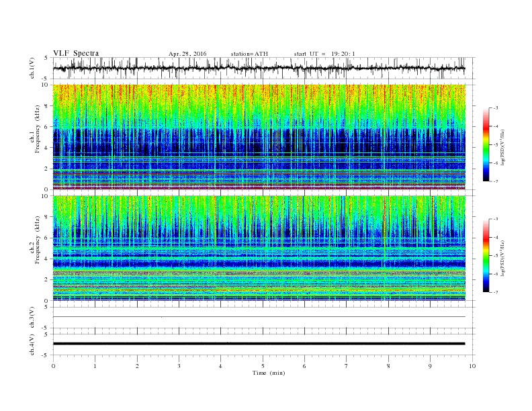Image resolution: width=532 pixels, height=411 pixels.
Task: Click the time axis tick label "4"
Action: coord(220,366)
